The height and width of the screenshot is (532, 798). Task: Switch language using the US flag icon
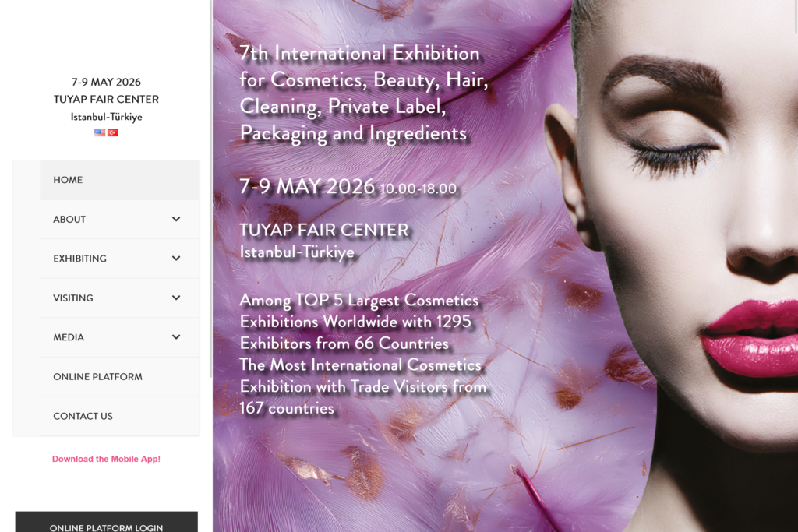(x=100, y=132)
